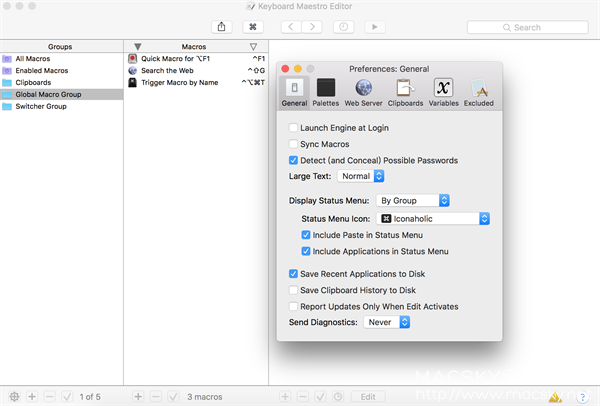Click the Groups column header
Screen dimensions: 600x406
pyautogui.click(x=60, y=46)
